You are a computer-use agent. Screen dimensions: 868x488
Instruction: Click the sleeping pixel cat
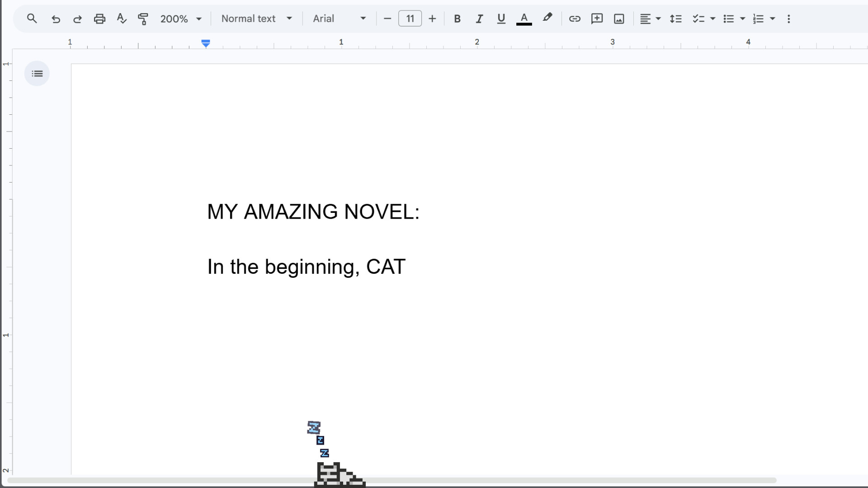click(340, 474)
